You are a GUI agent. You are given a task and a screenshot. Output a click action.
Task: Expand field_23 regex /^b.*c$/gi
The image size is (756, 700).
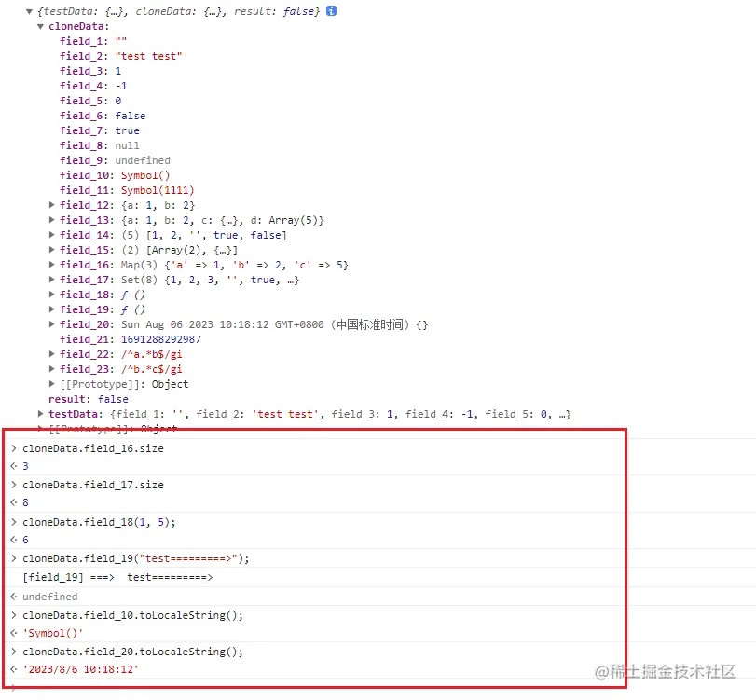(51, 369)
